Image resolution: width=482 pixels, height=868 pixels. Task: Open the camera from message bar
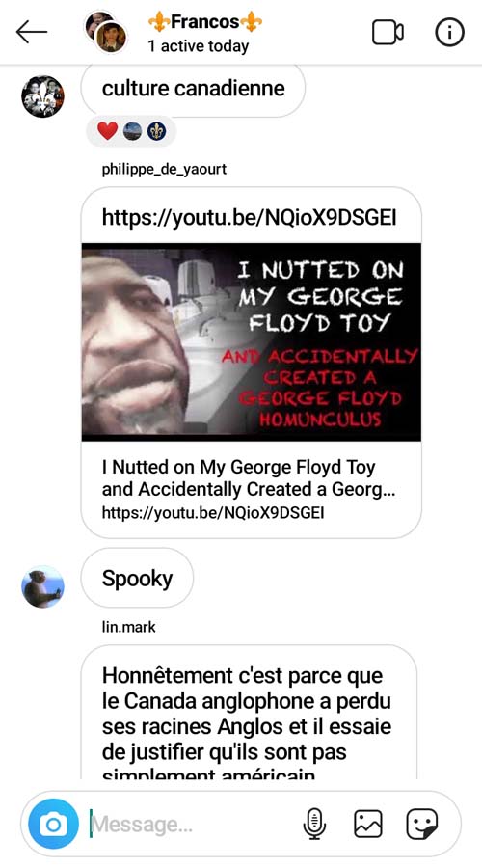pyautogui.click(x=53, y=824)
